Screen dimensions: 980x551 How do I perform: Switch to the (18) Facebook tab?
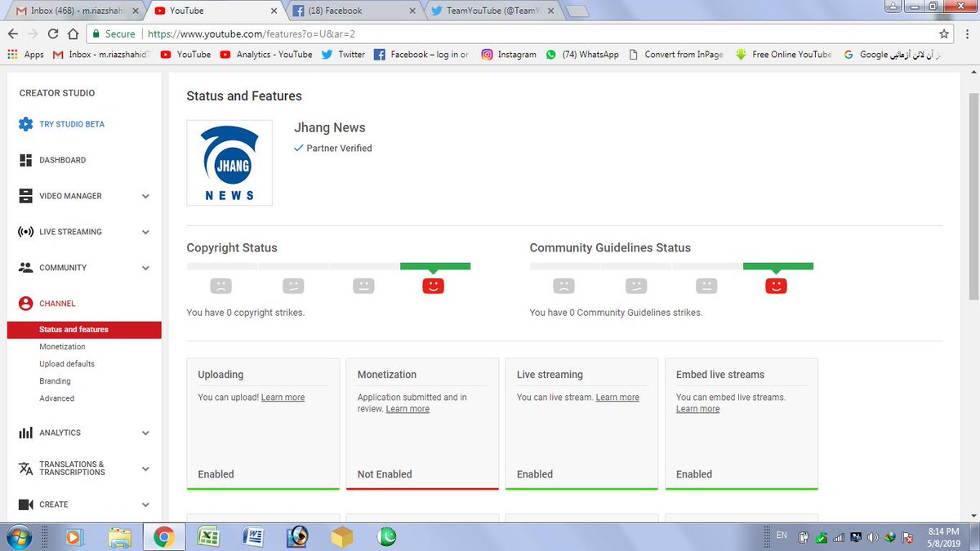click(x=354, y=11)
